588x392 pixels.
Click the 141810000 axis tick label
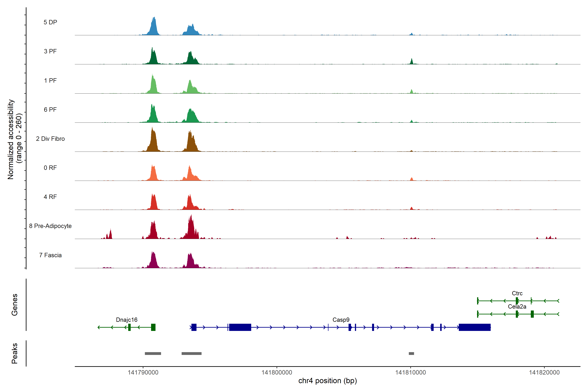410,373
